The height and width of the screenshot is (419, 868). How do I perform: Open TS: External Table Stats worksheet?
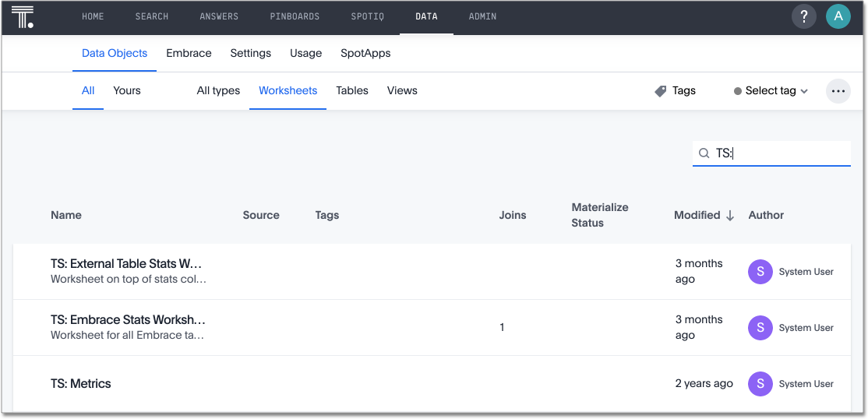pyautogui.click(x=126, y=263)
